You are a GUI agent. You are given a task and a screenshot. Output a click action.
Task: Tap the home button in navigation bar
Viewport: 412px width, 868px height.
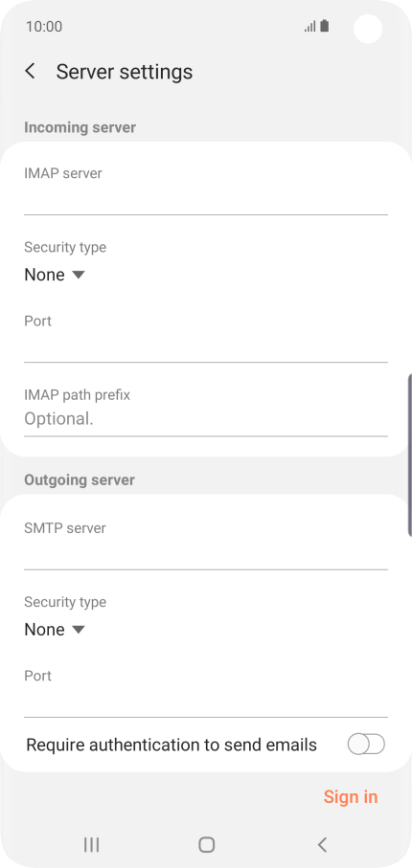pyautogui.click(x=206, y=844)
